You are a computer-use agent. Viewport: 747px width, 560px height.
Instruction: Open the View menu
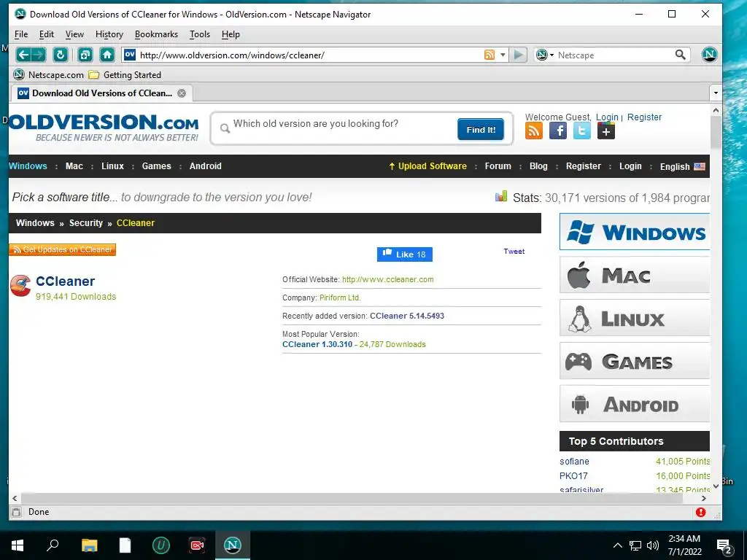[x=74, y=34]
